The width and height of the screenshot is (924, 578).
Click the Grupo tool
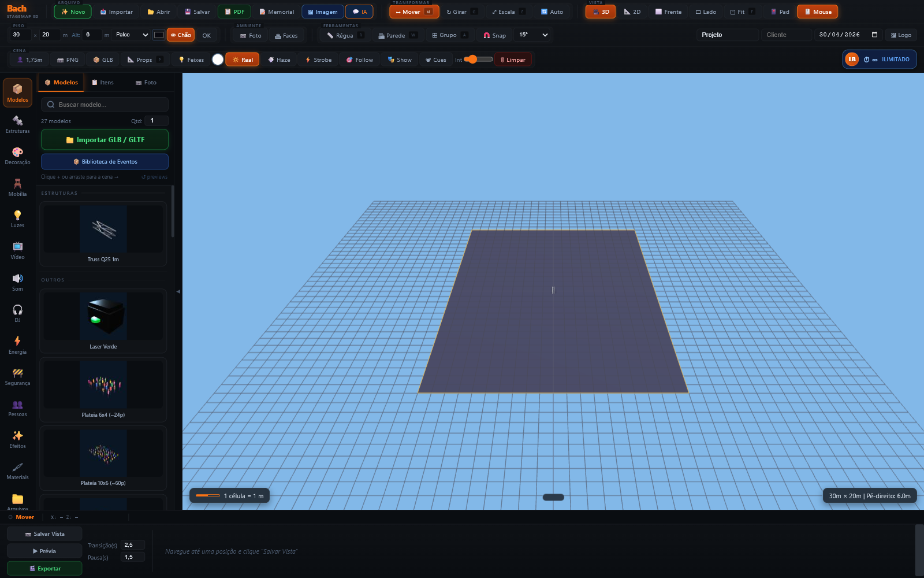tap(449, 35)
